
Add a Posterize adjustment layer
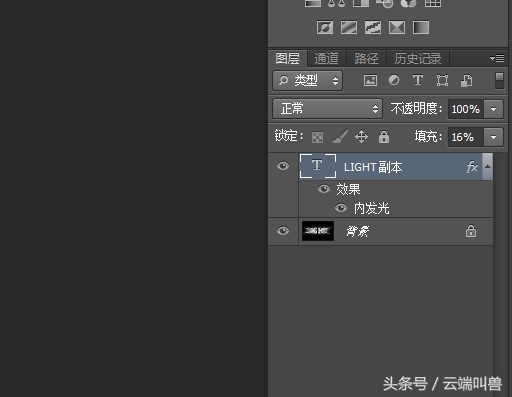[x=349, y=28]
